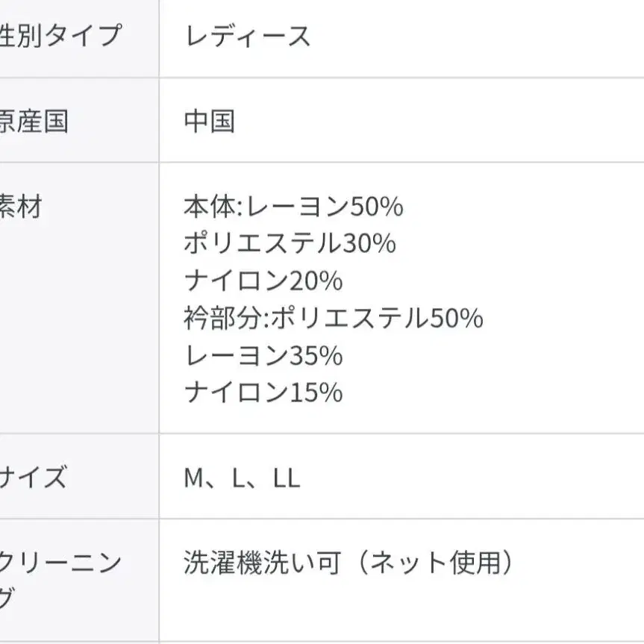Image resolution: width=644 pixels, height=644 pixels.
Task: Click the 原産国 row label
Action: point(34,121)
